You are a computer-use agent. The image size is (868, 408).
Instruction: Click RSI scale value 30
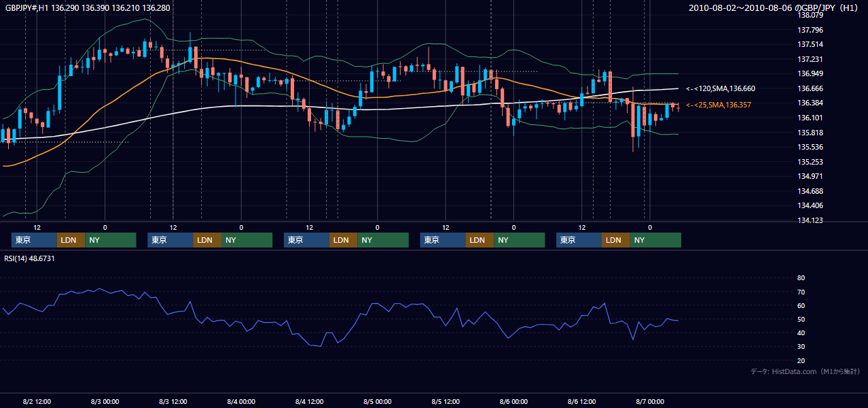point(801,347)
